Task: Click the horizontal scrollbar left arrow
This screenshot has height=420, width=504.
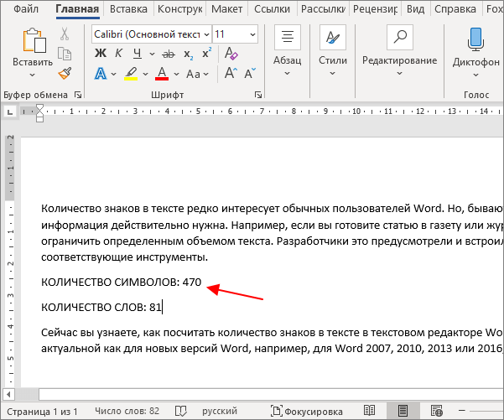Action: 8,394
